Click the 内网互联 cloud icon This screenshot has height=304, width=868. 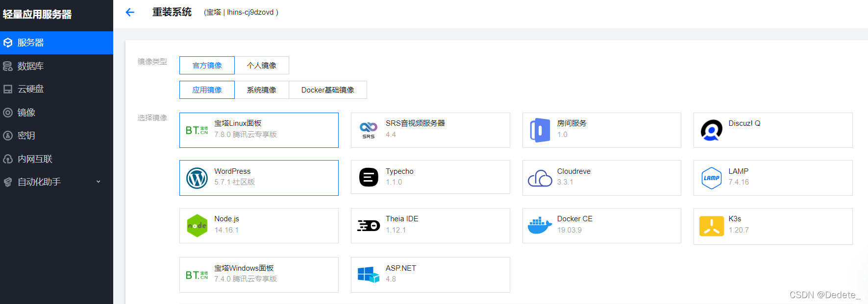pos(8,159)
